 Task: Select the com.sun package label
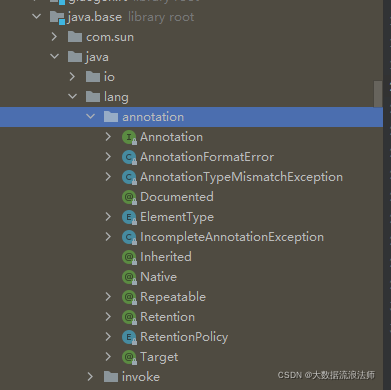coord(110,37)
